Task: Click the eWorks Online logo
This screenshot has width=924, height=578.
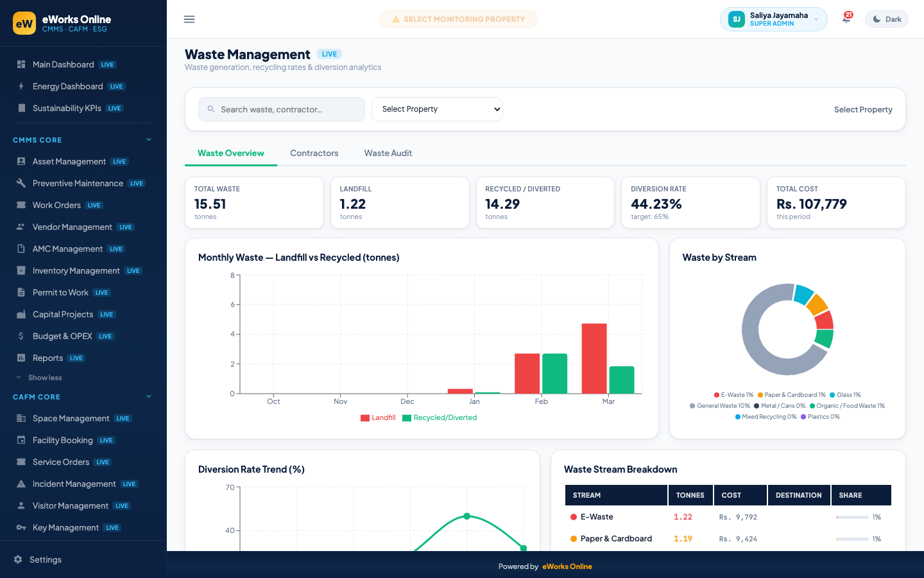Action: tap(24, 23)
